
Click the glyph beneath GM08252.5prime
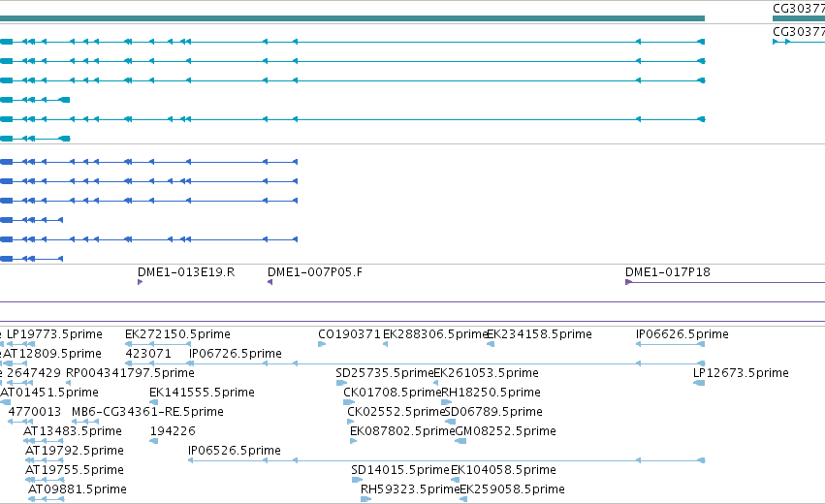click(460, 441)
